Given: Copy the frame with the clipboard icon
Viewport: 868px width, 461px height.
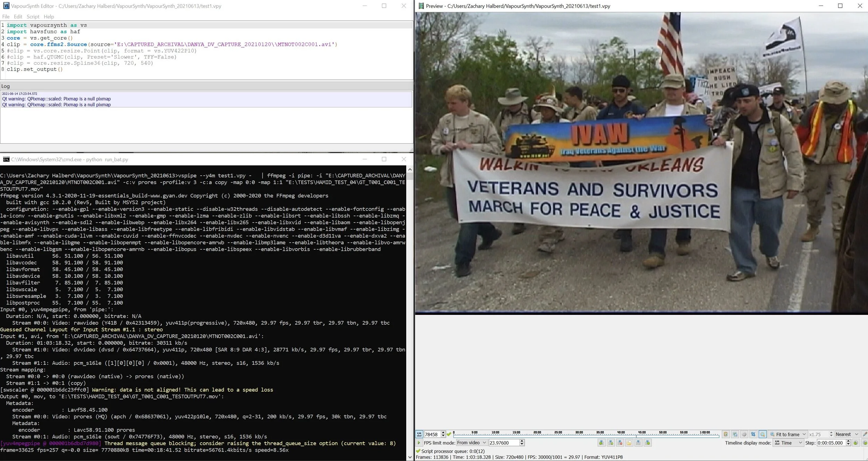Looking at the screenshot, I should click(726, 434).
